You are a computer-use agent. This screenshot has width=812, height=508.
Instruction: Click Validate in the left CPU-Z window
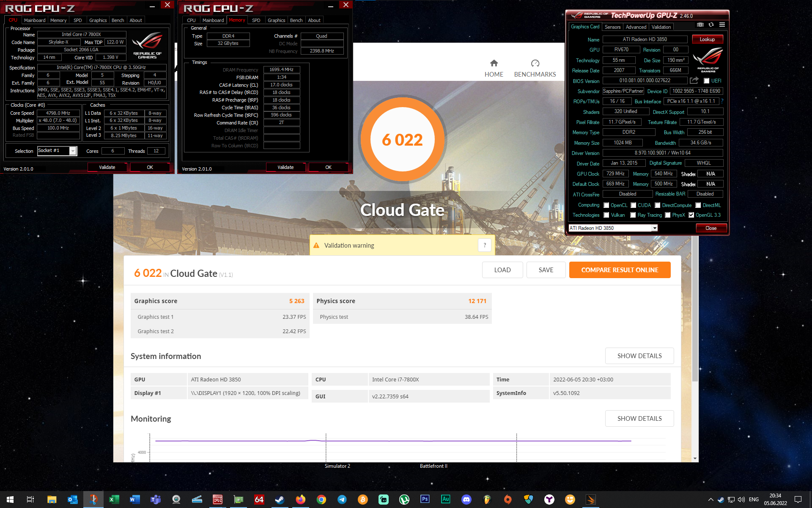tap(107, 167)
